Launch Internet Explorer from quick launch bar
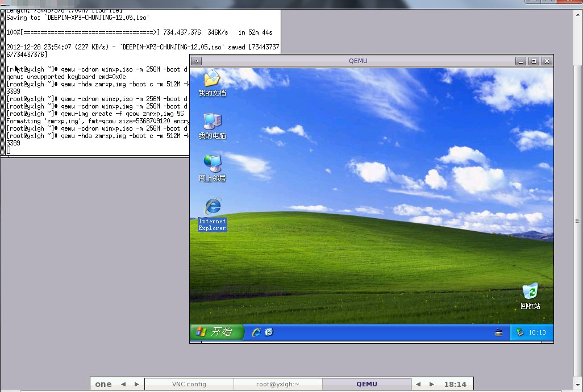Screen dimensions: 583x392 [256, 332]
